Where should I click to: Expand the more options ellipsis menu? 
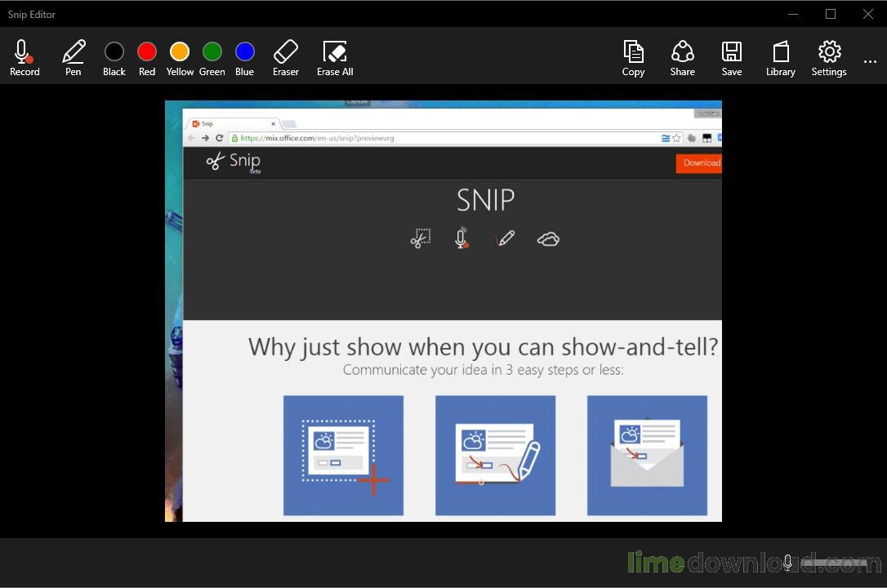[870, 61]
